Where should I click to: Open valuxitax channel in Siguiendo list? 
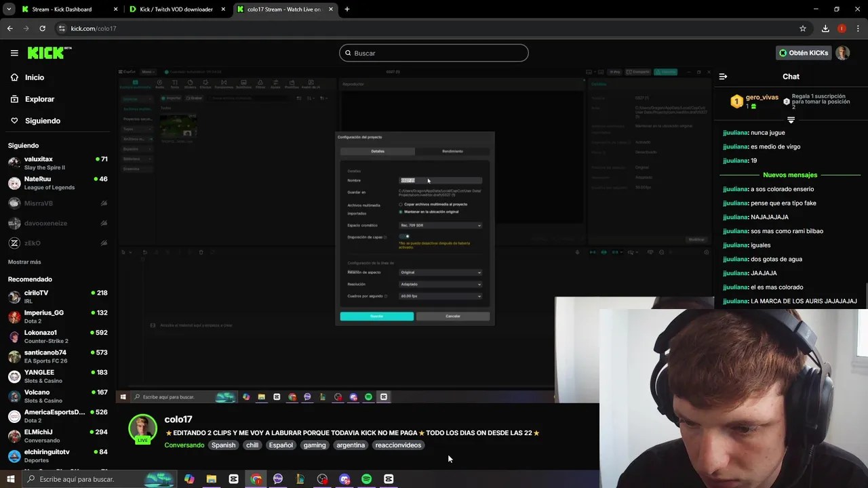click(x=58, y=163)
